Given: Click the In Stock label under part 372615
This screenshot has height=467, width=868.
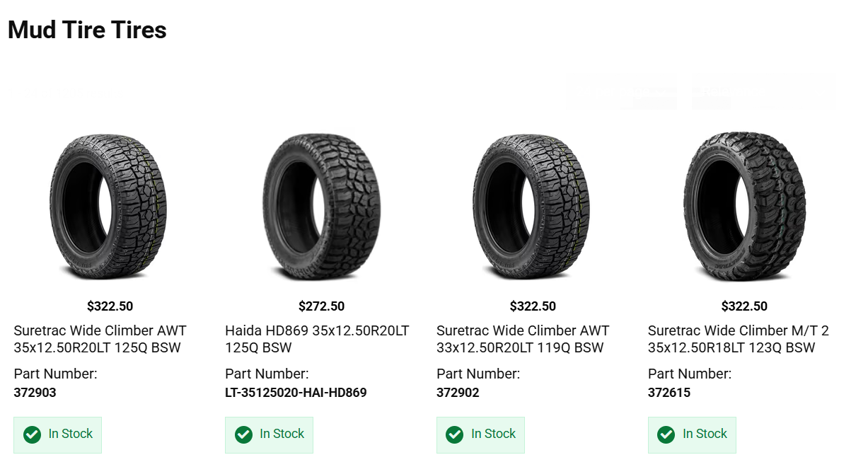Looking at the screenshot, I should (705, 434).
